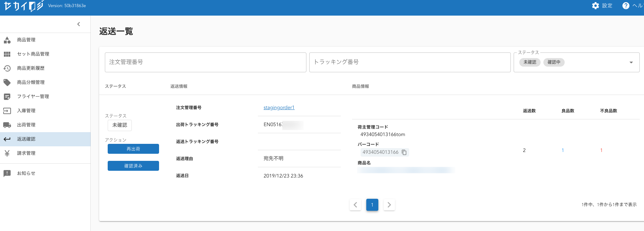Copy the barcode using the copy icon
The width and height of the screenshot is (644, 231).
(404, 152)
